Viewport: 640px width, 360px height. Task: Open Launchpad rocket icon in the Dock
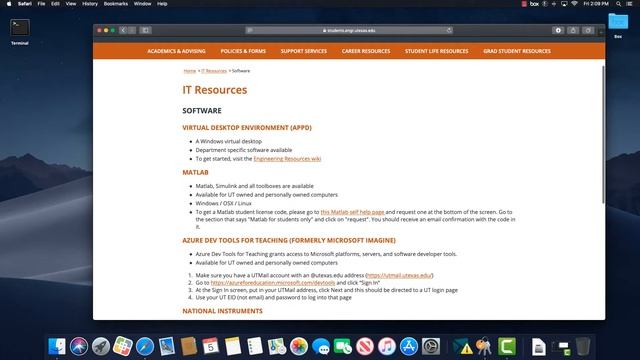point(101,347)
